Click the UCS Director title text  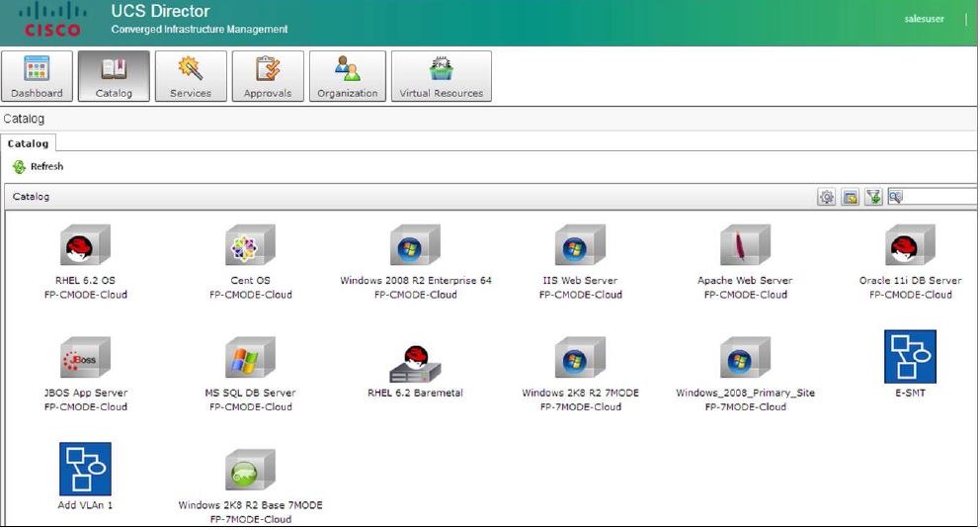click(161, 11)
